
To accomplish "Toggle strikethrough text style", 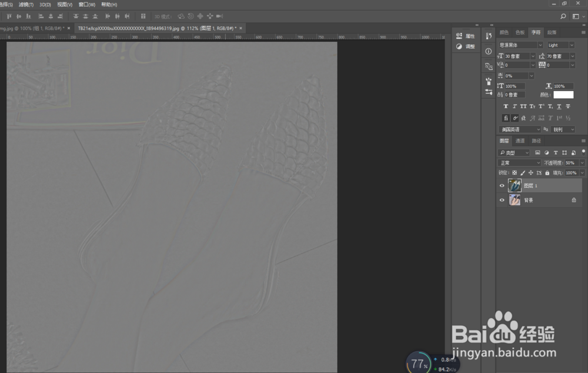I will [568, 106].
